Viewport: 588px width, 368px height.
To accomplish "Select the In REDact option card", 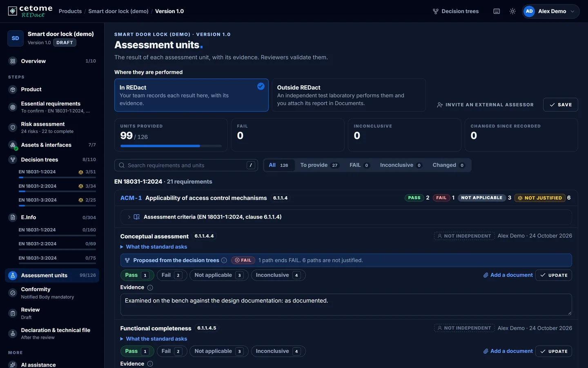I will [x=192, y=95].
